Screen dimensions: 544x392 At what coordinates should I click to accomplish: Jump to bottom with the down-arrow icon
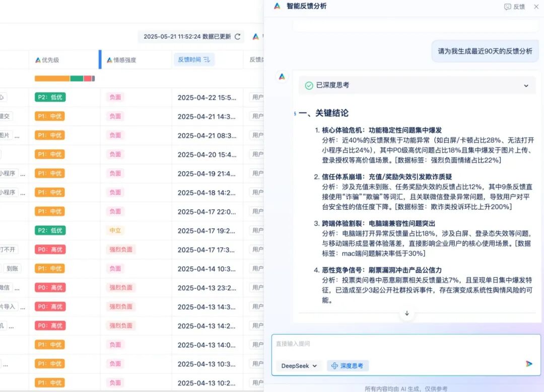click(x=407, y=313)
